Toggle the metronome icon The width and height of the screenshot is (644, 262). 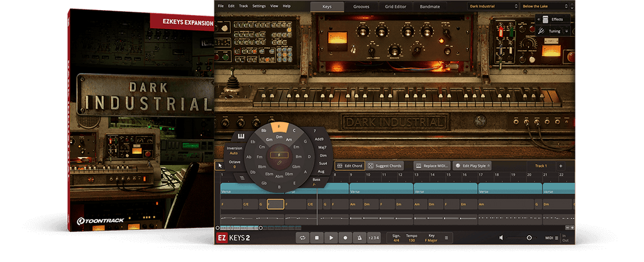click(359, 237)
